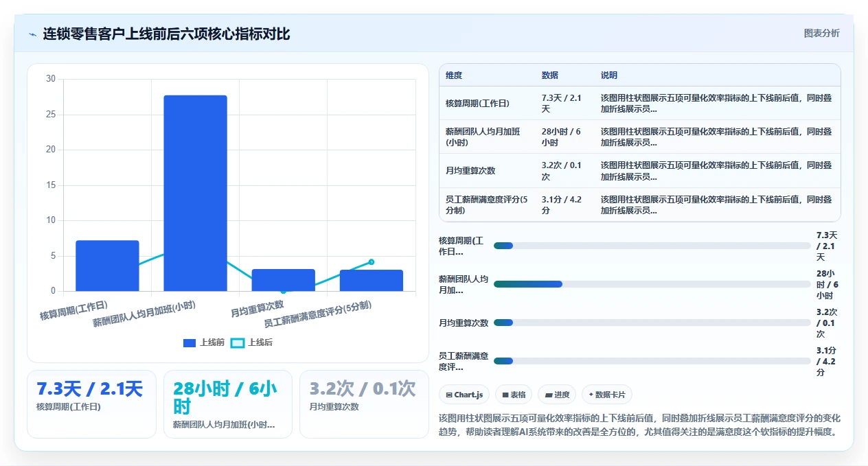Open the 7.3天 / 2.1天 data card
The width and height of the screenshot is (868, 466).
coord(92,404)
